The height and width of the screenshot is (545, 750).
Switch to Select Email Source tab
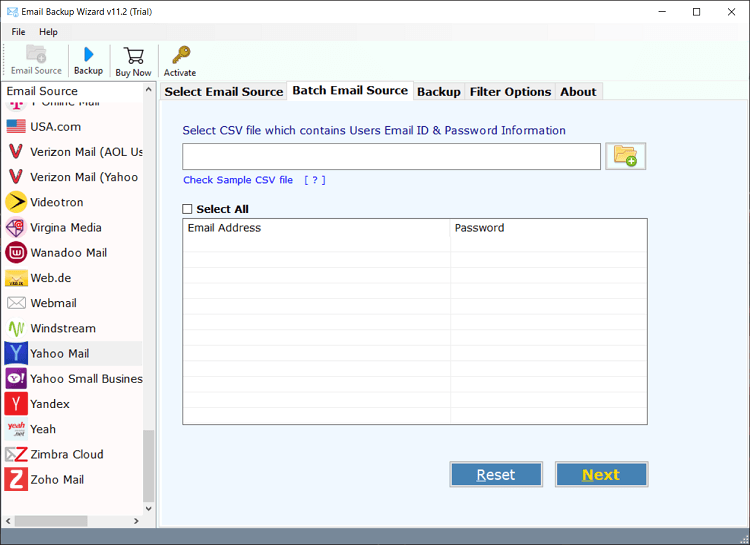pos(223,91)
